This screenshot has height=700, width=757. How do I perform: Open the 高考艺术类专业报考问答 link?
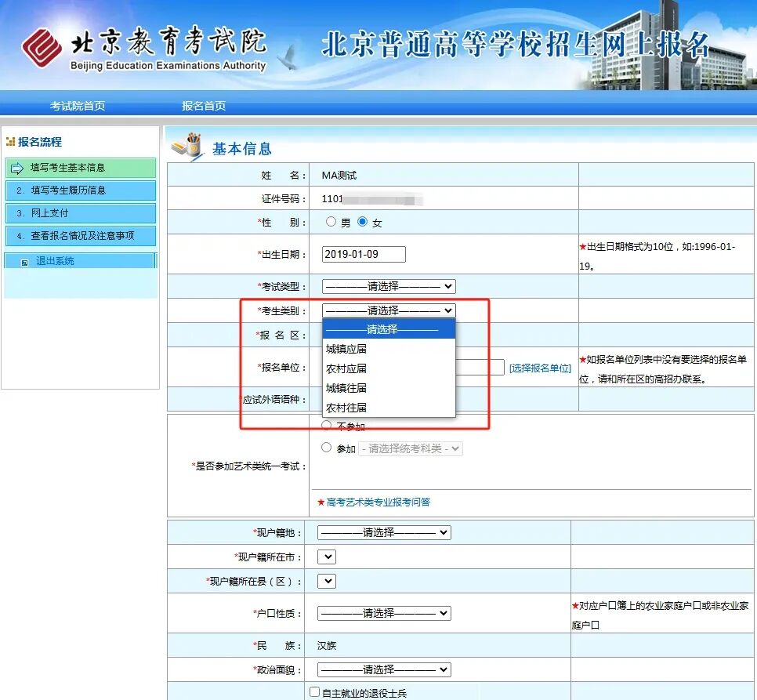(x=378, y=502)
